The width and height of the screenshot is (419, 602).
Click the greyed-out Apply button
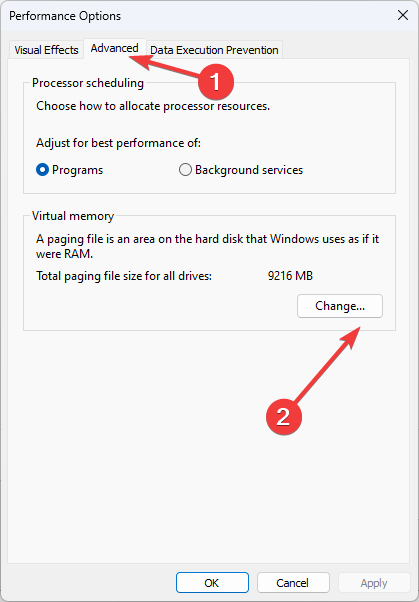[x=374, y=583]
